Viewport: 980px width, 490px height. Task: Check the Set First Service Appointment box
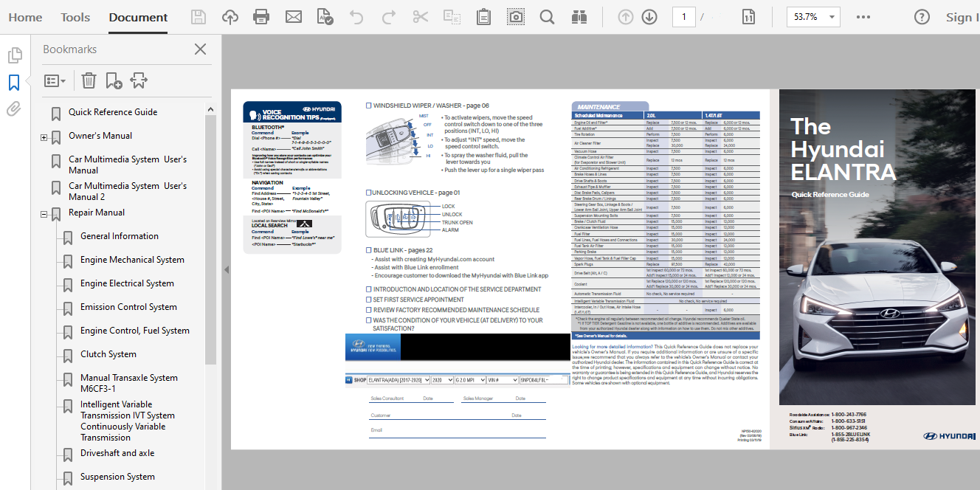coord(369,300)
